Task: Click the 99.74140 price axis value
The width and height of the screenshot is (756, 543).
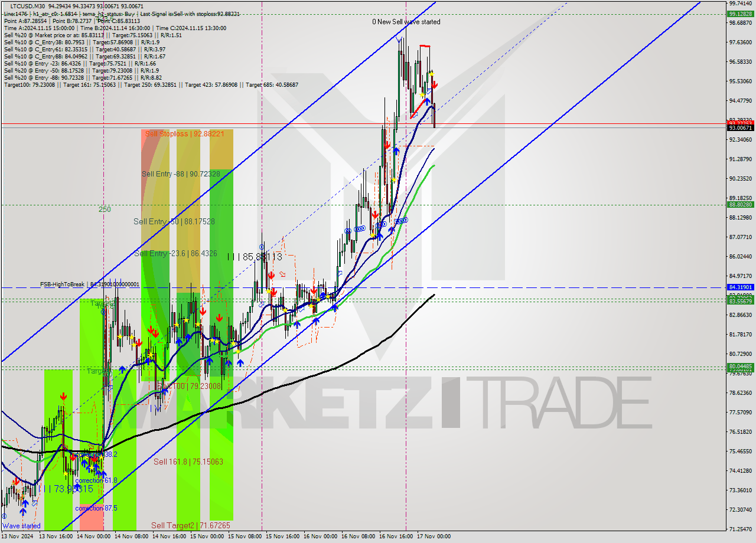Action: point(741,3)
